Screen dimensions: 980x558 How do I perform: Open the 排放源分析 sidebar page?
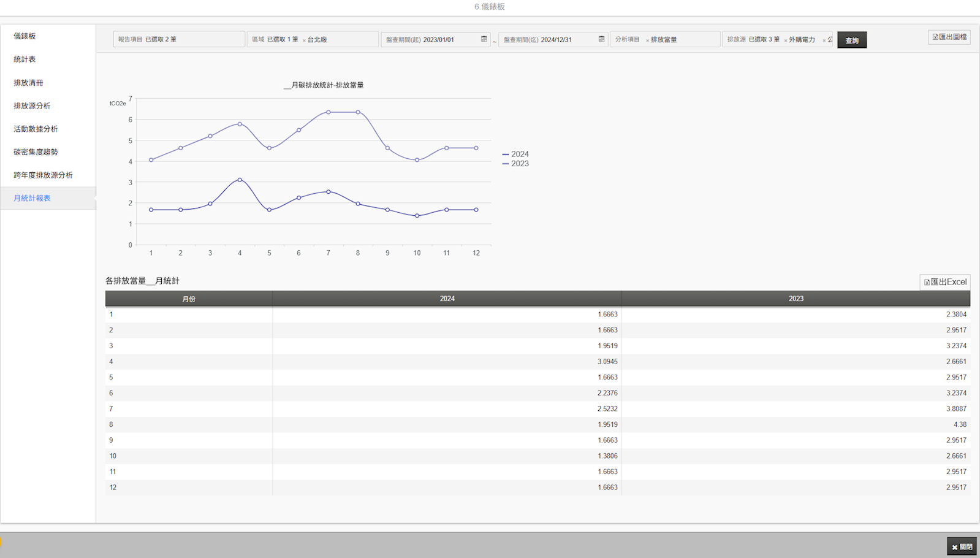pyautogui.click(x=32, y=106)
